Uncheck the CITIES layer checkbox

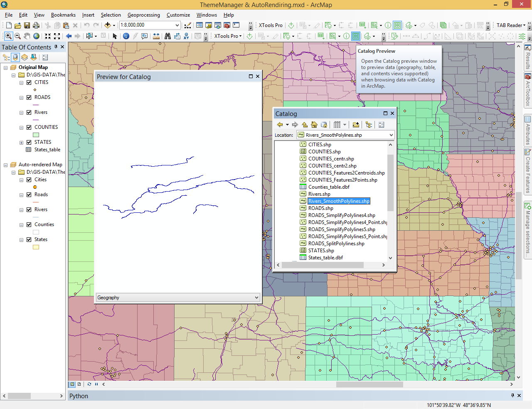pyautogui.click(x=29, y=82)
